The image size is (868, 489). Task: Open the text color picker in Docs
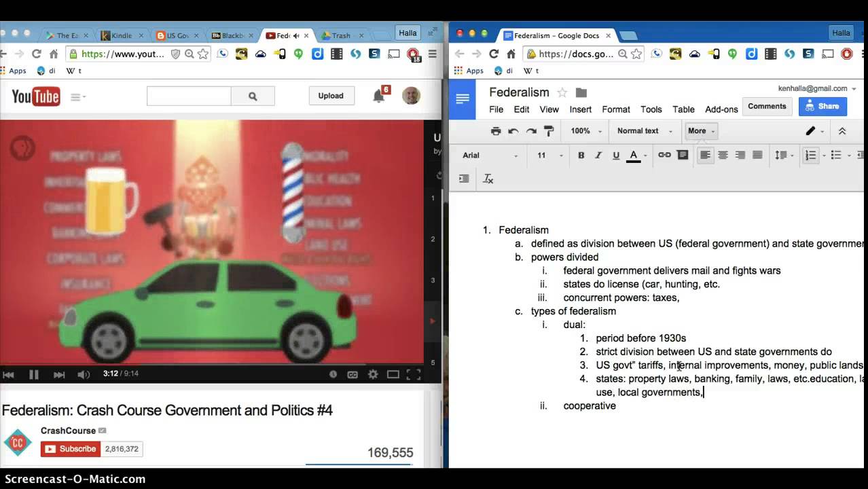click(634, 155)
